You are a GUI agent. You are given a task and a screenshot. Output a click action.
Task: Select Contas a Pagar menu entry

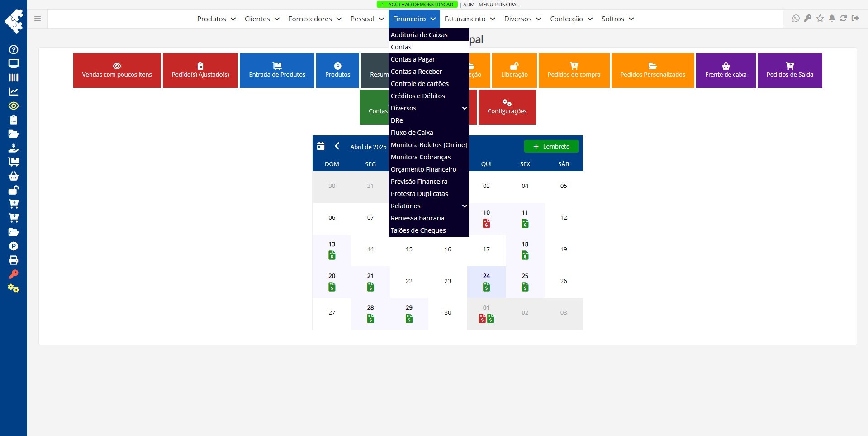[428, 59]
